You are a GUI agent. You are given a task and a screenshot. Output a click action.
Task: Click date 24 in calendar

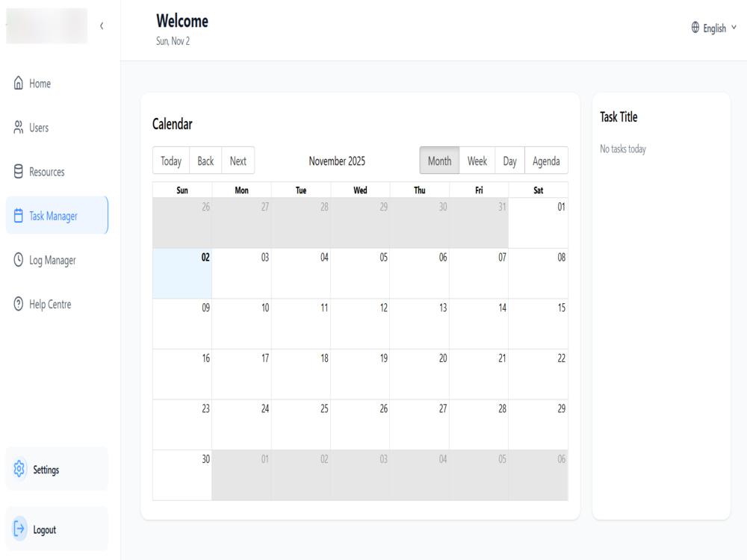pos(265,408)
